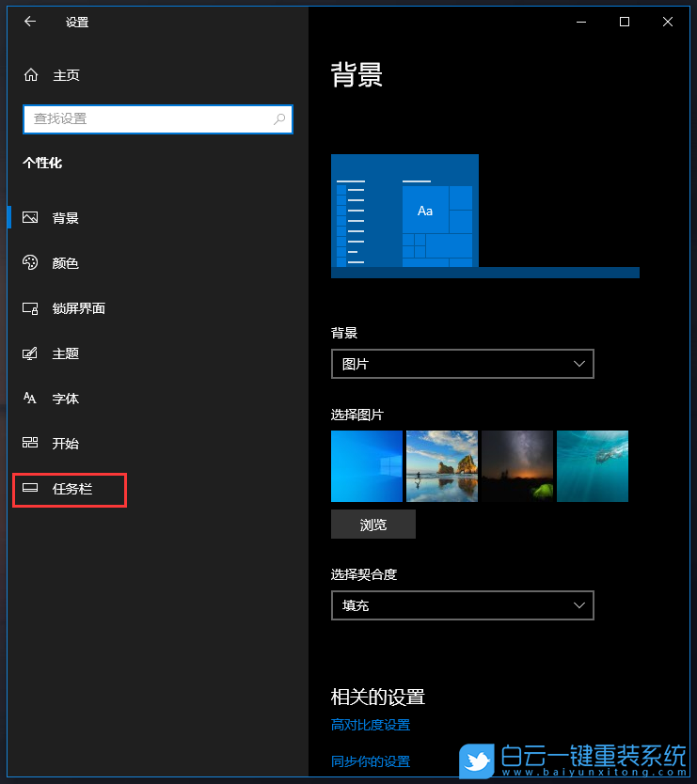Click the search magnifier icon

point(279,119)
